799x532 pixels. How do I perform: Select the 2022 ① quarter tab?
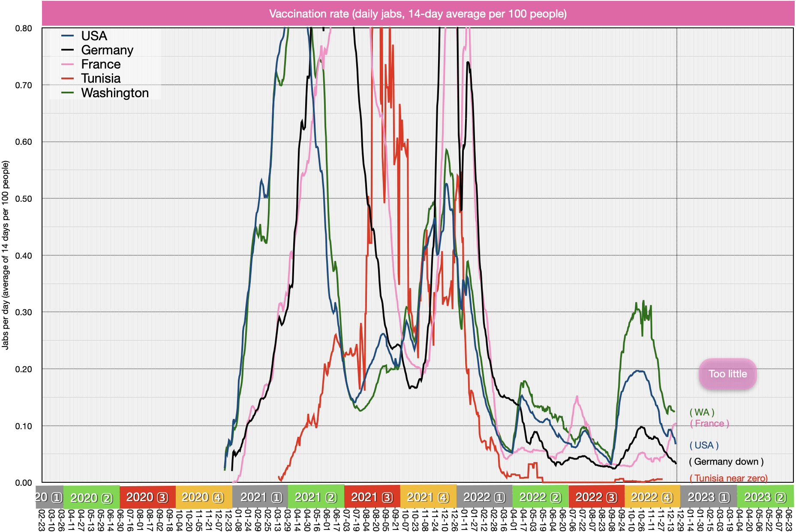click(484, 497)
